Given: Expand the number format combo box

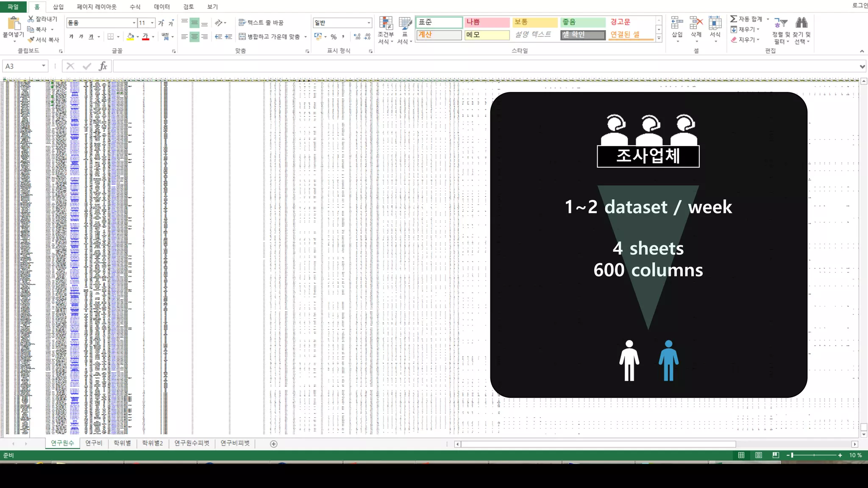Looking at the screenshot, I should (369, 23).
